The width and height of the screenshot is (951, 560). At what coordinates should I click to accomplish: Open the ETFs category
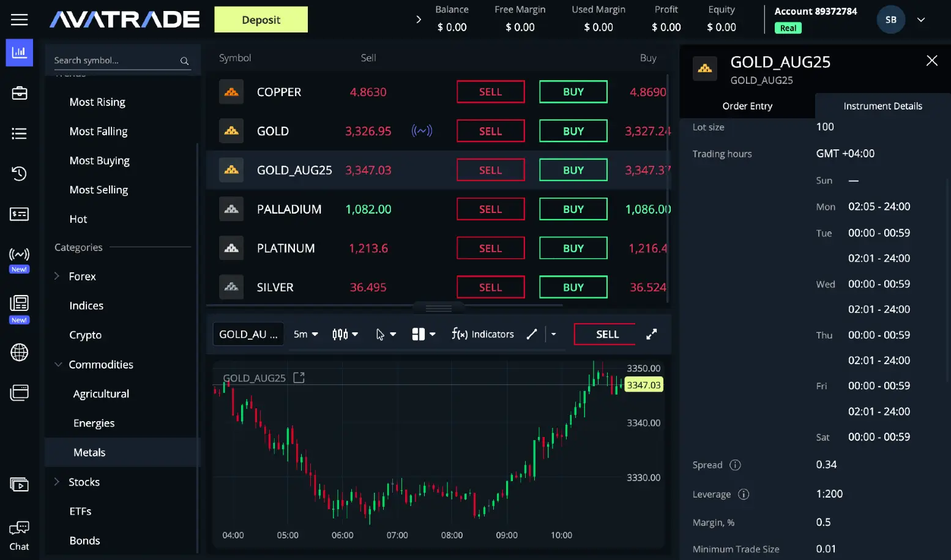80,511
